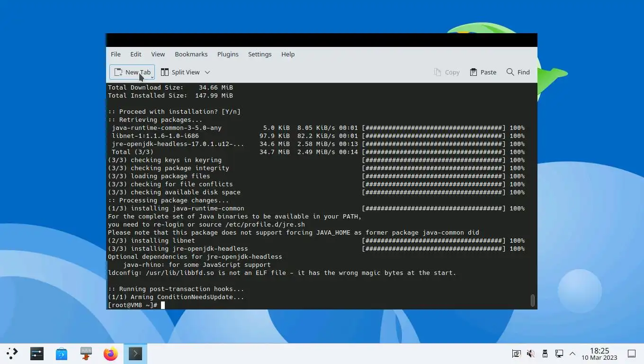Click the "Retrieving packages..." line
This screenshot has height=364, width=644.
(155, 120)
